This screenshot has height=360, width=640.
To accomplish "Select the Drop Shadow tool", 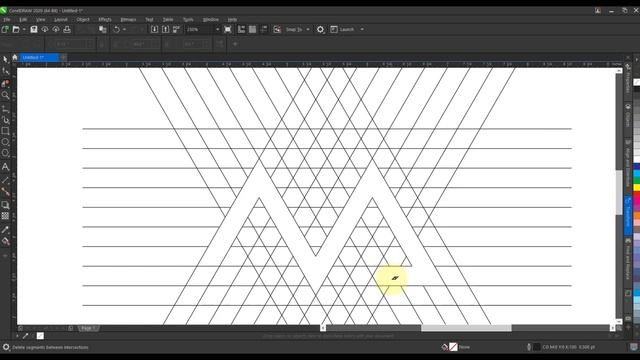I will (x=5, y=205).
